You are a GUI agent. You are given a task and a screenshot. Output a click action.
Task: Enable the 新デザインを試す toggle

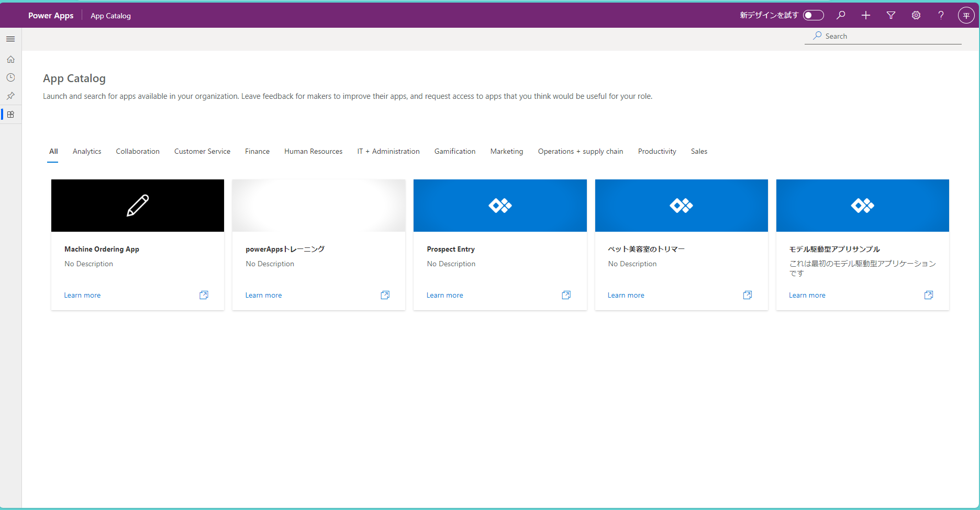point(812,15)
